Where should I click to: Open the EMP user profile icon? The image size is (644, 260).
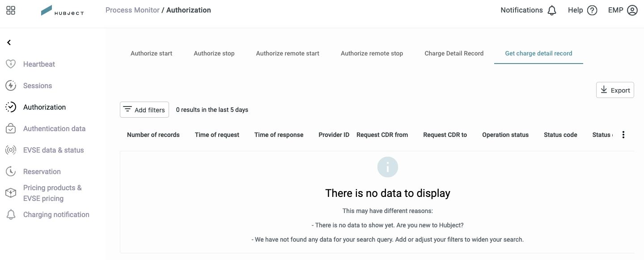click(x=632, y=10)
